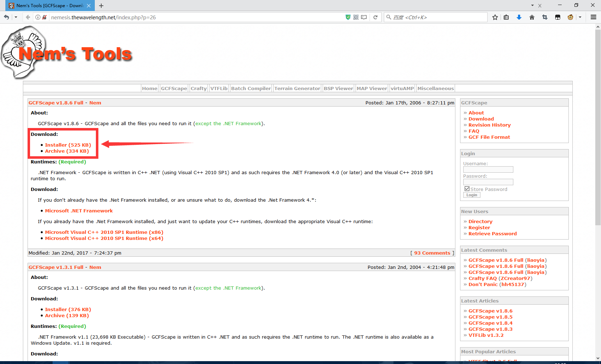Close the Nem's Tools tab

coord(89,6)
